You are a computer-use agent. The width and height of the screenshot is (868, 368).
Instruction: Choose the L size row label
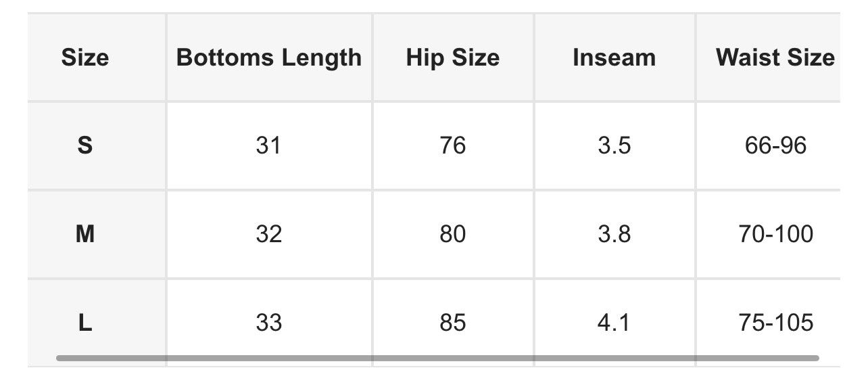85,323
